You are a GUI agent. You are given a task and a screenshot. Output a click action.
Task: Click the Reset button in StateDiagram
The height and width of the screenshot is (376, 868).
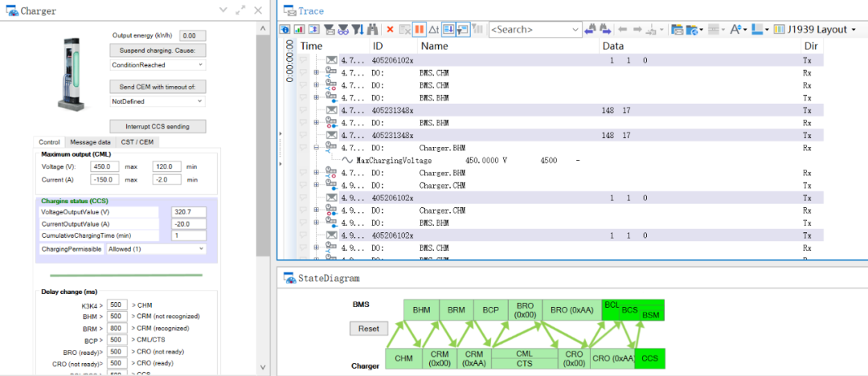[368, 329]
